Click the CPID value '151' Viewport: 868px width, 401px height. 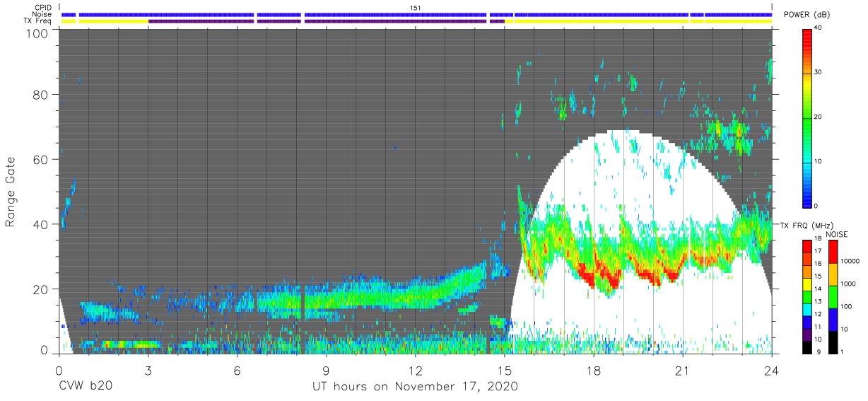416,8
